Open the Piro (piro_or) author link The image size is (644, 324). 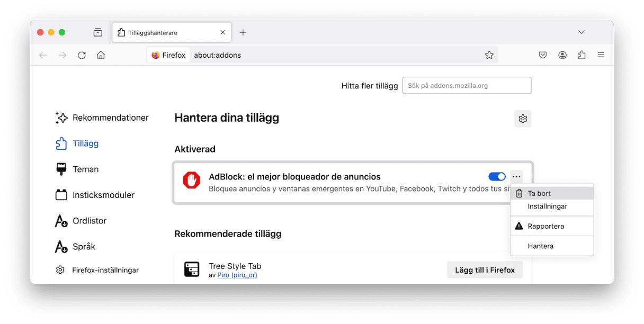[237, 275]
